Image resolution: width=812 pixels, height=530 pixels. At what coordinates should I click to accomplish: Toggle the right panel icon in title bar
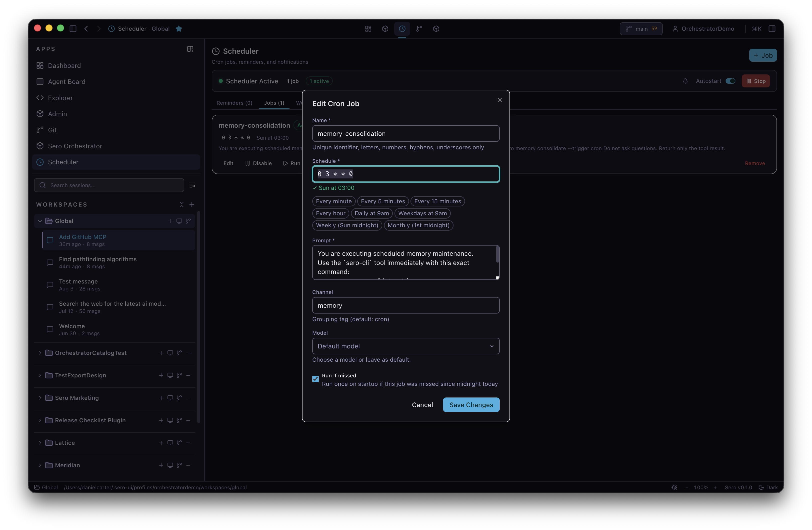772,29
